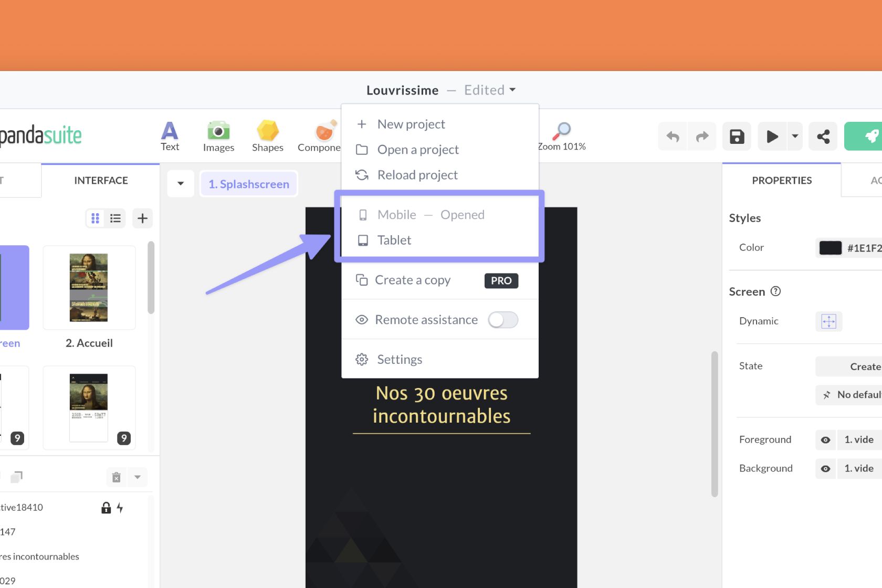Open the Shapes library

pyautogui.click(x=267, y=135)
